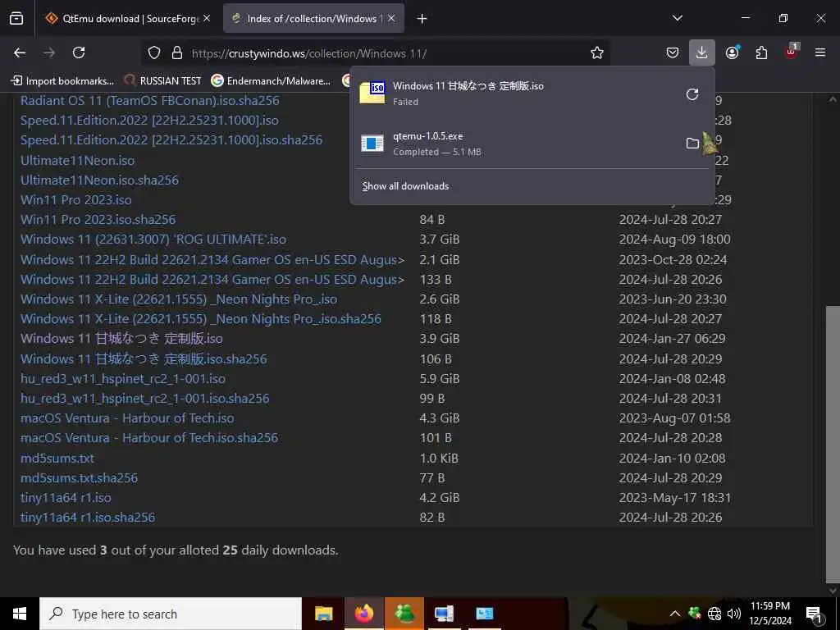840x630 pixels.
Task: Click visited Windows 11 甘城なつき 定制版.iso link
Action: 121,339
